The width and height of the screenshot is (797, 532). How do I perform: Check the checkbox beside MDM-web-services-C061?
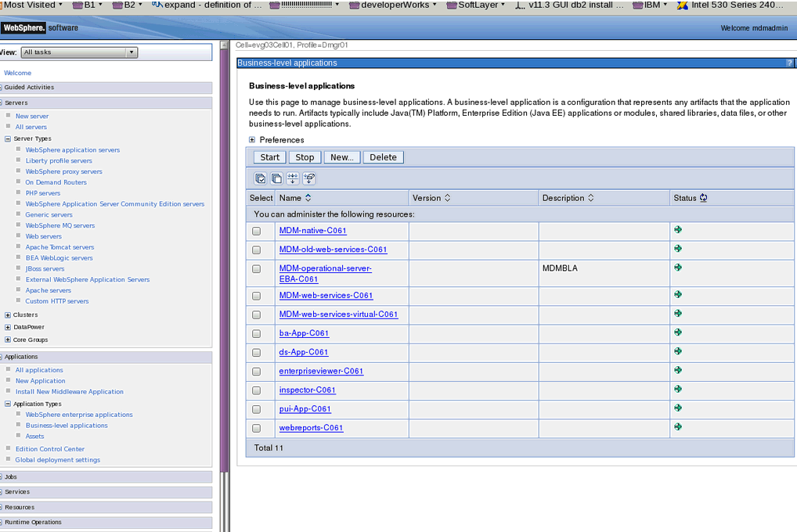point(256,295)
